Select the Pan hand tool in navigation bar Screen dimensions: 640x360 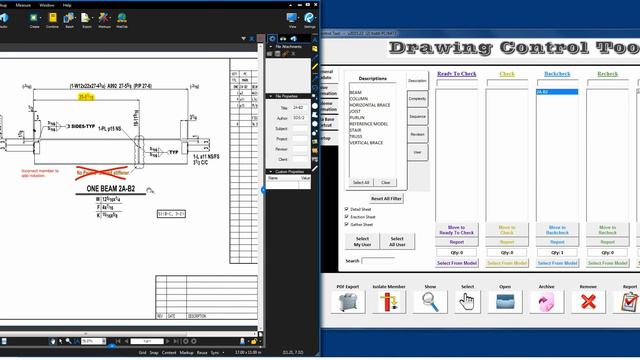click(x=53, y=341)
